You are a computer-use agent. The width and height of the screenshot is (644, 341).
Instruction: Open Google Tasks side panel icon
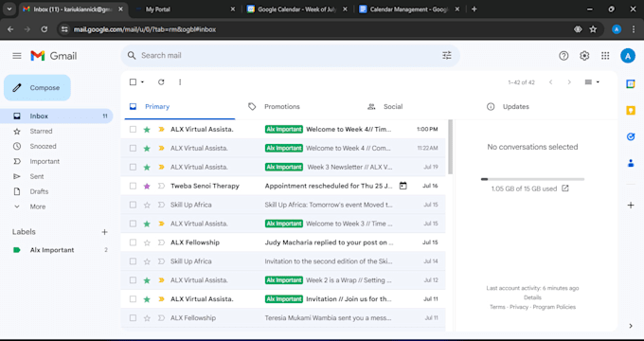(x=631, y=136)
